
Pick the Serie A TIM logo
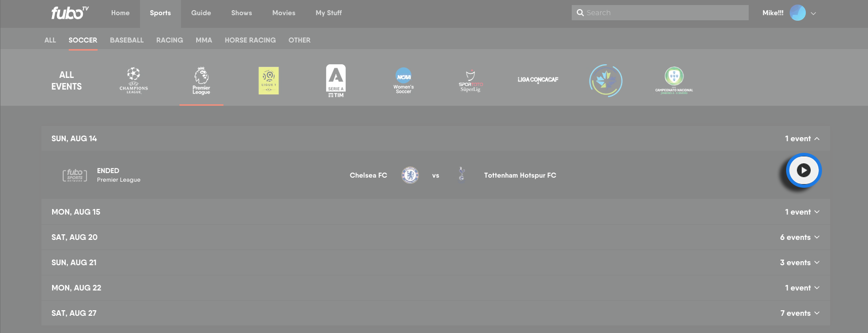pyautogui.click(x=336, y=80)
